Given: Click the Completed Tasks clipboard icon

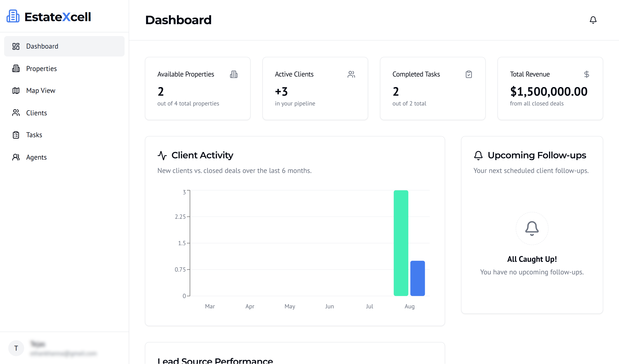Looking at the screenshot, I should point(469,74).
